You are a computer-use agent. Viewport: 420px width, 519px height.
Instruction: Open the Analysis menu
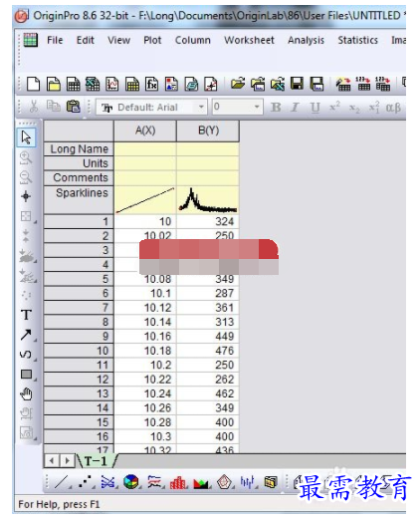(306, 40)
